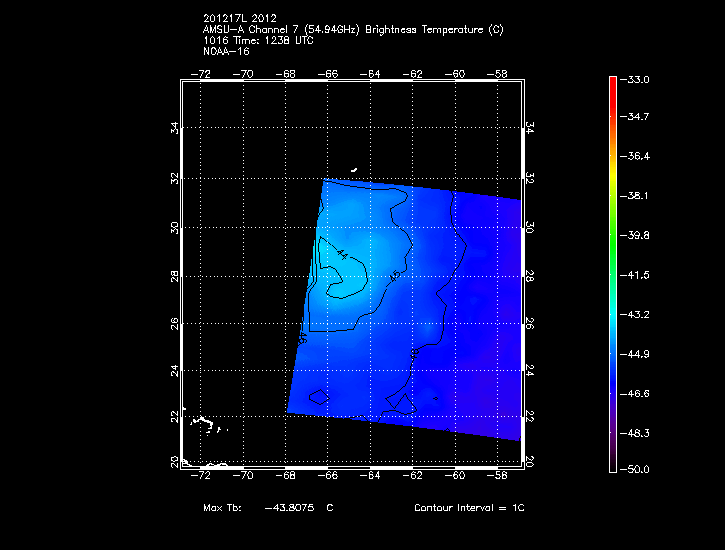Click the dark purple region at swath's lower right

(x=500, y=410)
